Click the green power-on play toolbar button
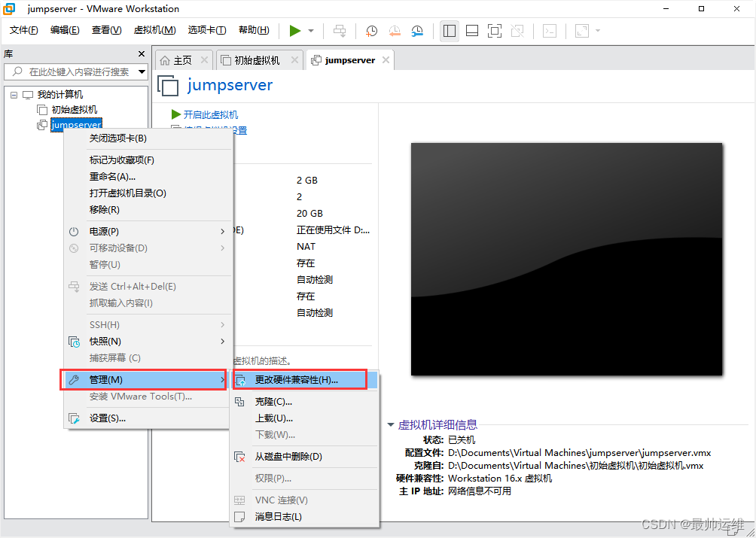This screenshot has width=756, height=538. coord(295,31)
